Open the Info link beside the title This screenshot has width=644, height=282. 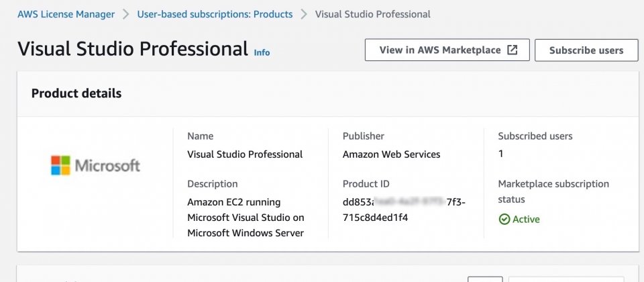262,52
